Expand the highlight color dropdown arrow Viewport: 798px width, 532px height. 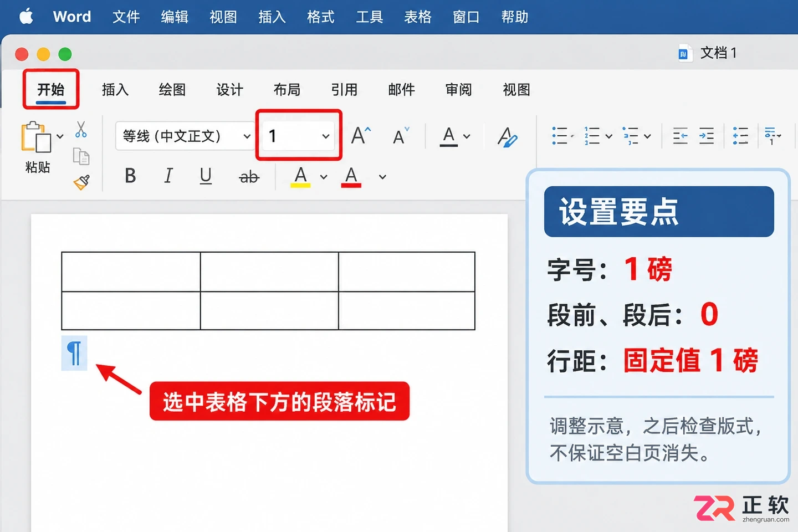coord(324,177)
